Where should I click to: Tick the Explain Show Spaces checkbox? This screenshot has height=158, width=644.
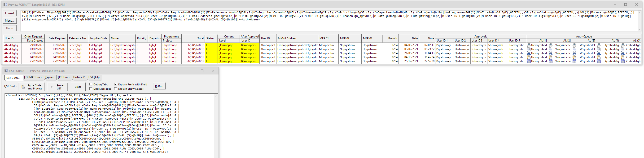tap(115, 89)
